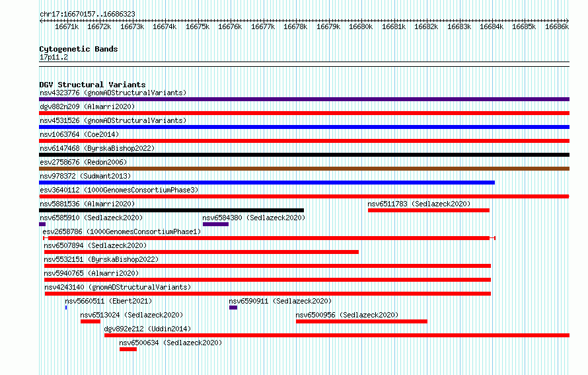Open the dgv892e212 (Uddin2014) label
Screen dimensions: 588x375
coord(147,329)
